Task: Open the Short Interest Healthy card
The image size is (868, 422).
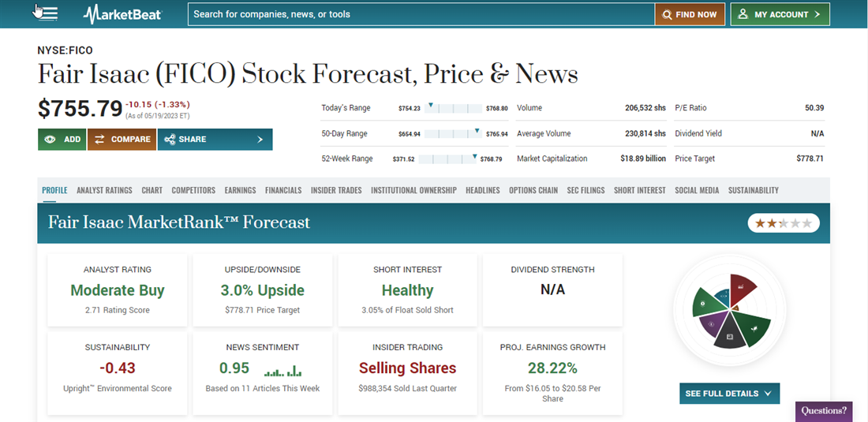Action: click(x=407, y=290)
